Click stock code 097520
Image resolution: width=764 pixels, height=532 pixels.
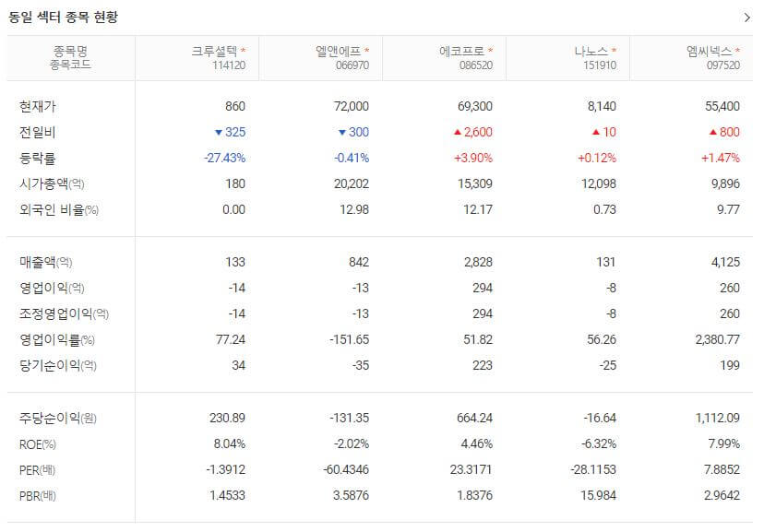[723, 65]
